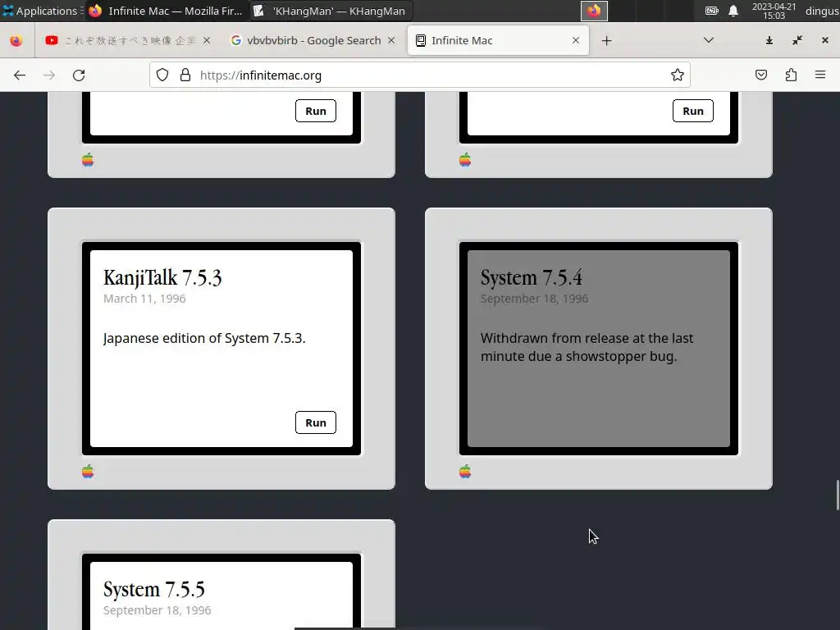The image size is (840, 630).
Task: Click the forward navigation arrow
Action: (x=49, y=75)
